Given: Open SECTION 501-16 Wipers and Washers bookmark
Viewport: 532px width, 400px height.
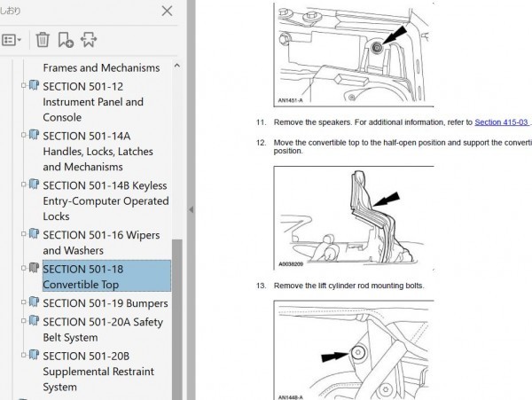Looking at the screenshot, I should (101, 243).
